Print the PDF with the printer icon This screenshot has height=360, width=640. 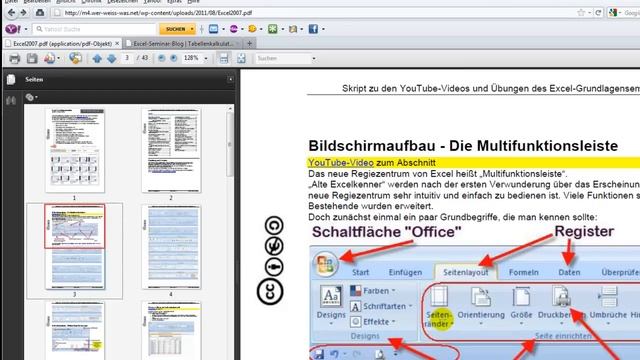coord(15,58)
